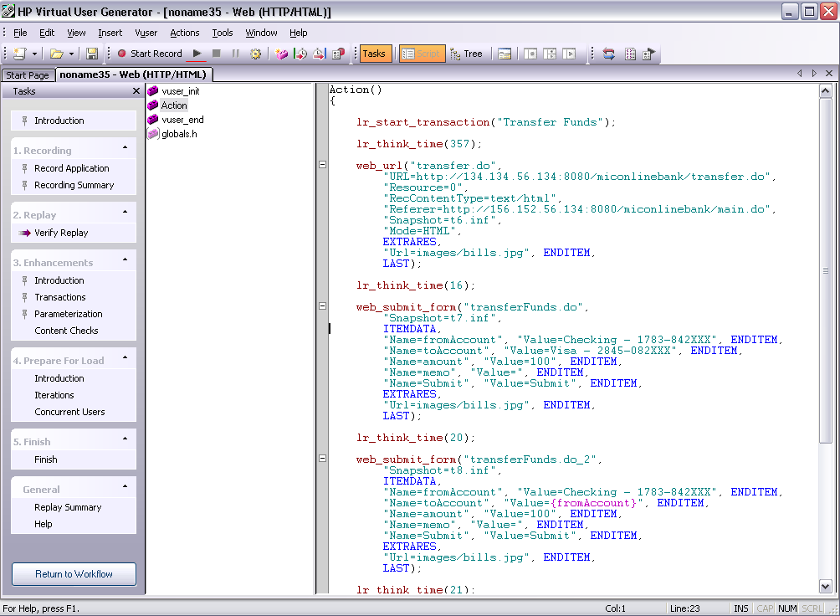Open the Vuser menu

click(146, 33)
